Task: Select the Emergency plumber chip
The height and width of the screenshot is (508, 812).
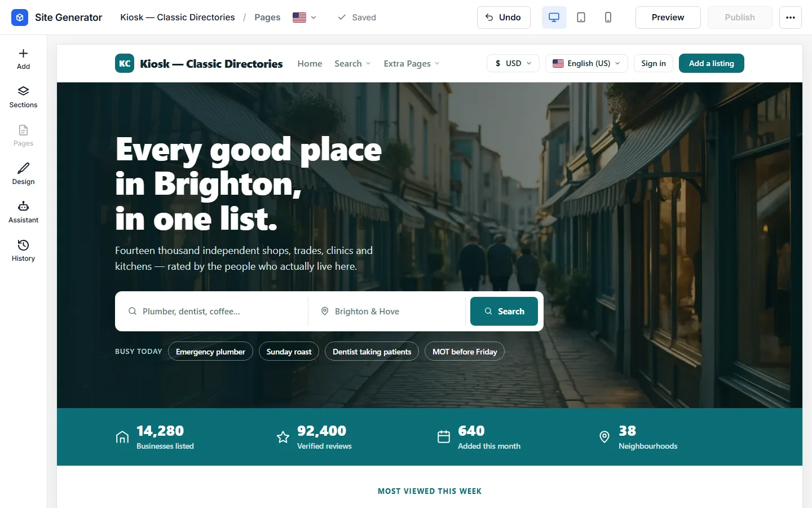Action: coord(210,352)
